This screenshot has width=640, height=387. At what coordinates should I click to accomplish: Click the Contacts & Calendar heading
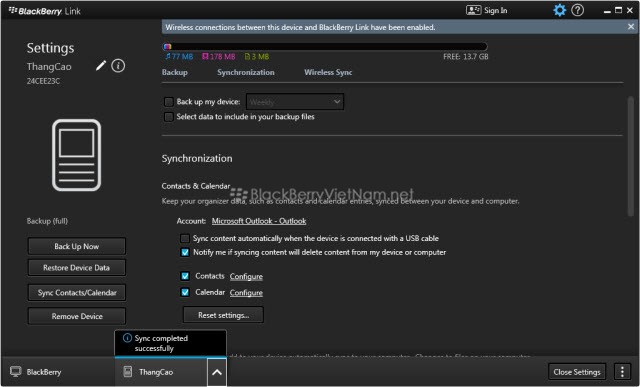pos(196,186)
